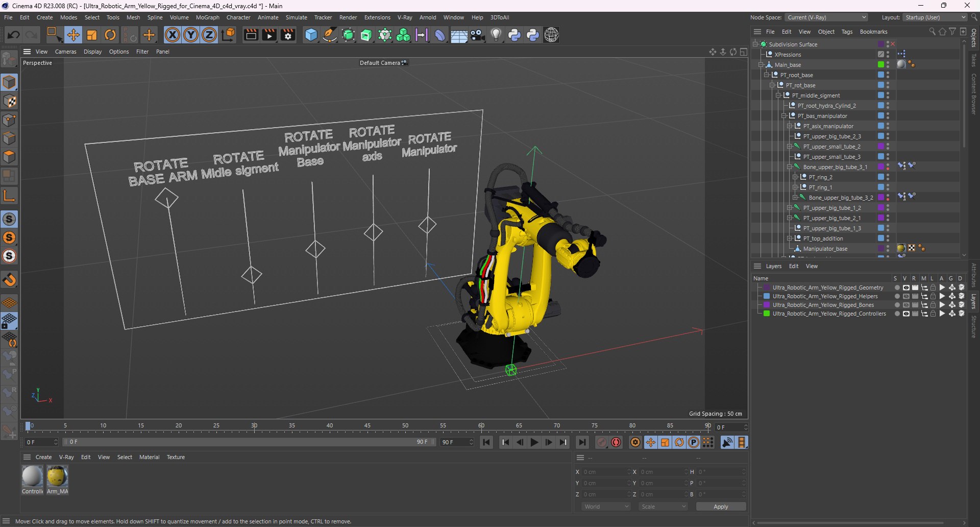Click the Camera object icon
Screen dimensions: 980x527
(478, 35)
